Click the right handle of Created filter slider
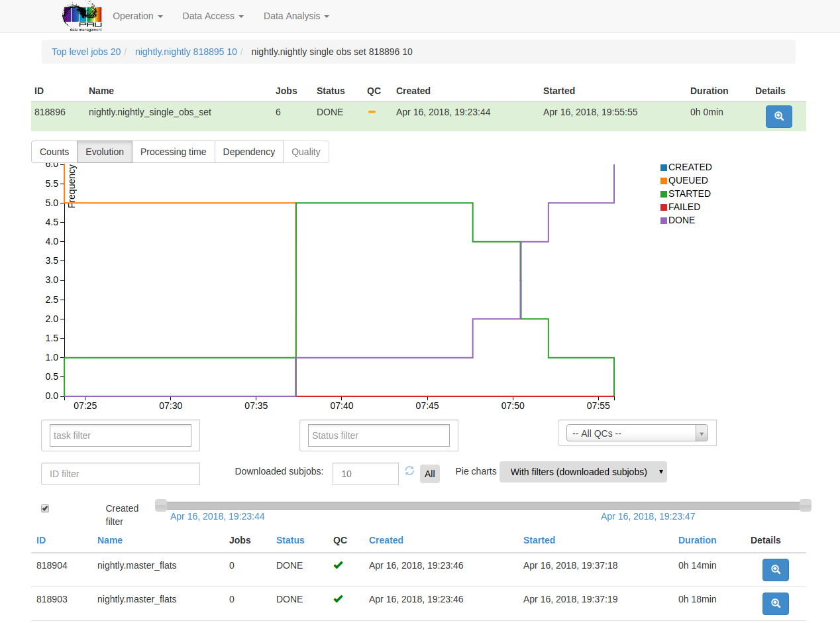 coord(805,505)
